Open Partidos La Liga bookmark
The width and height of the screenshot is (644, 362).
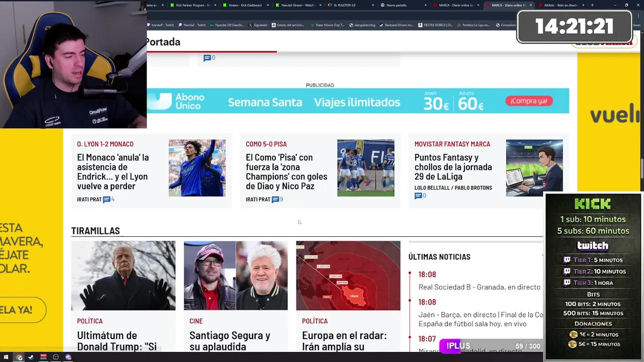(474, 25)
